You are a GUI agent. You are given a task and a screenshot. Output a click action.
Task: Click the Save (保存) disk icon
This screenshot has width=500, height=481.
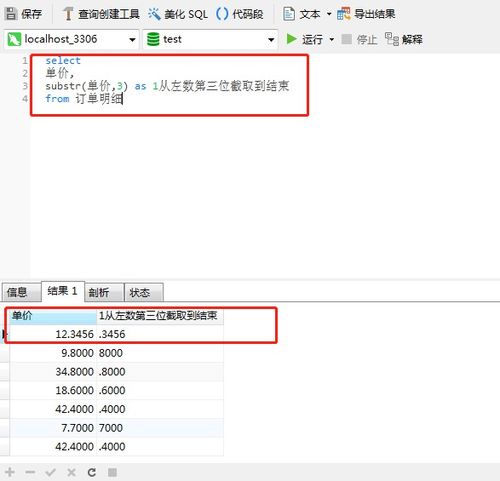coord(11,14)
